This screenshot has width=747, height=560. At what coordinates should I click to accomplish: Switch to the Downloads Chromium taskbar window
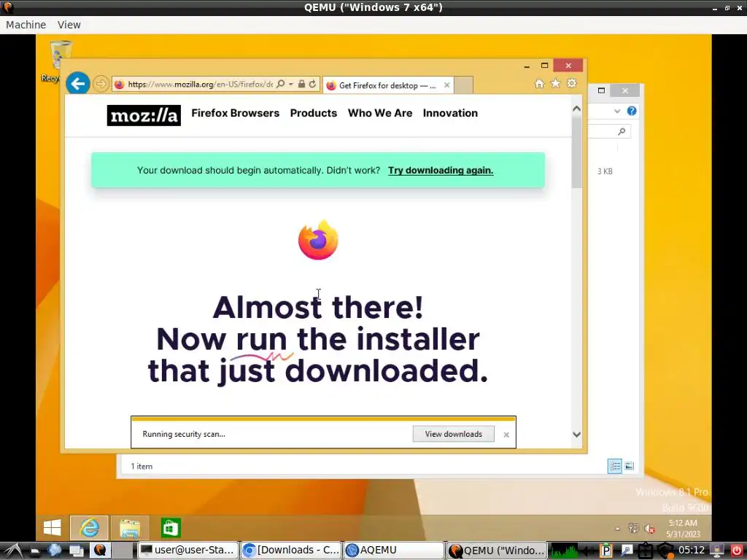[x=291, y=551]
